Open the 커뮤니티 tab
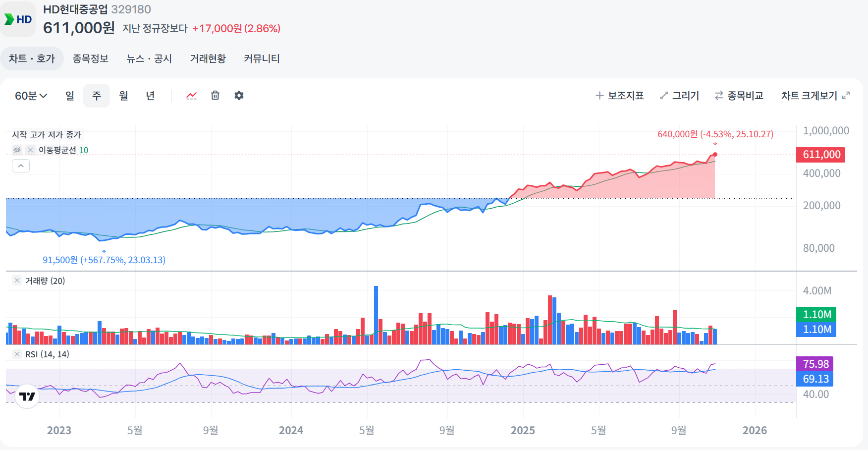The image size is (868, 450). click(262, 58)
